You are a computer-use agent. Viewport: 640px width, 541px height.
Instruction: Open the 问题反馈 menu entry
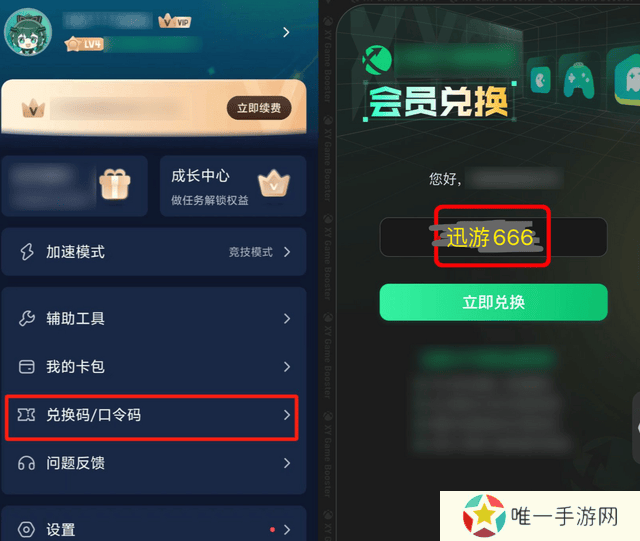pyautogui.click(x=154, y=463)
